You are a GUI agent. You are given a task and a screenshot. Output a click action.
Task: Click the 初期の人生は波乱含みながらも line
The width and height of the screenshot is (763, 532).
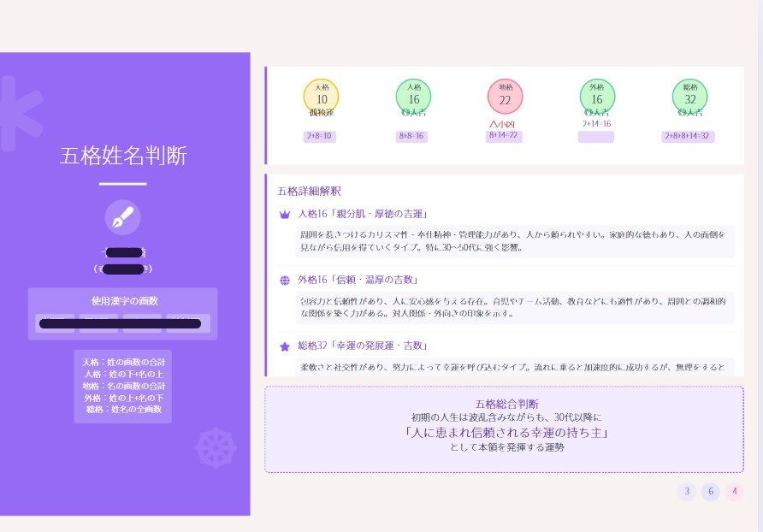coord(506,417)
